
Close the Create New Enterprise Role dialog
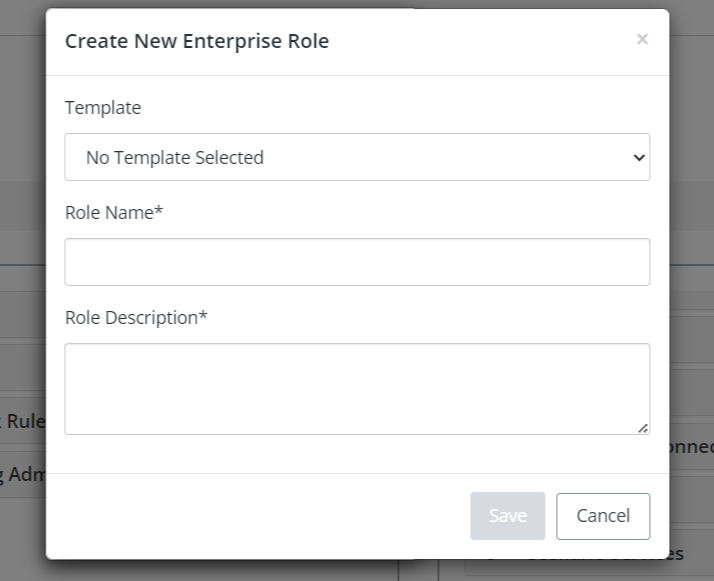(x=642, y=39)
